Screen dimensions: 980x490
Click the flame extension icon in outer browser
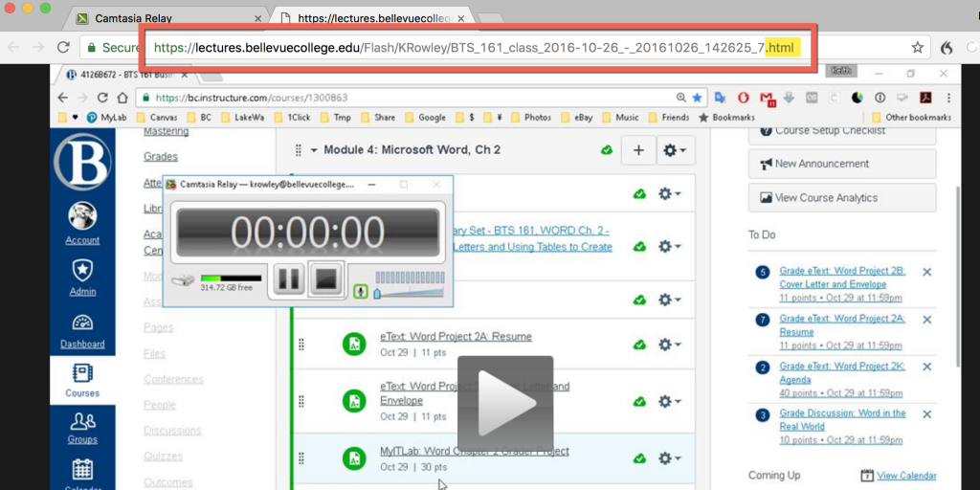[x=947, y=47]
